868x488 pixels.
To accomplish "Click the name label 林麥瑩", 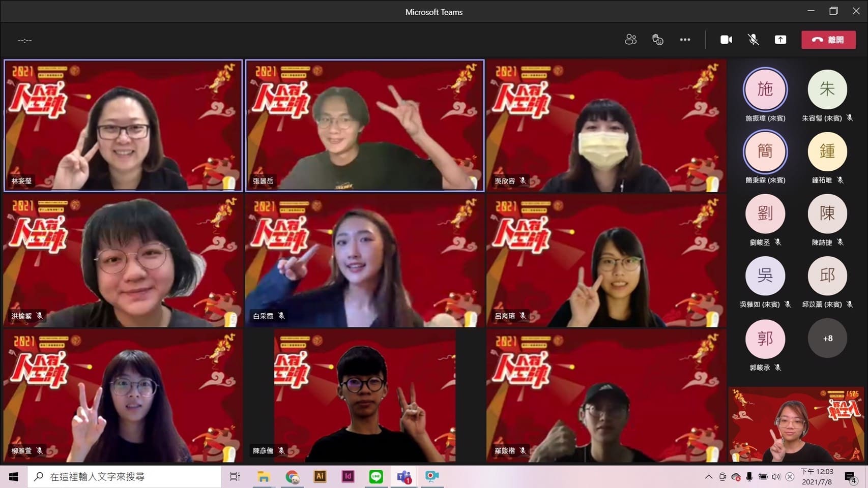I will pos(21,181).
